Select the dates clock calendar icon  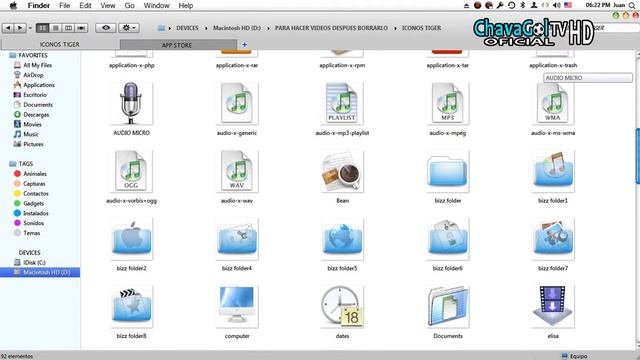(342, 307)
